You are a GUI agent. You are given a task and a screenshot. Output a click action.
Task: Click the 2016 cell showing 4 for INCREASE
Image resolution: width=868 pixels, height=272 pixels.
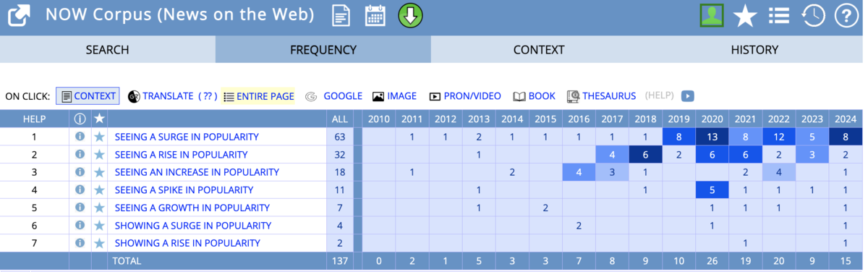(579, 172)
